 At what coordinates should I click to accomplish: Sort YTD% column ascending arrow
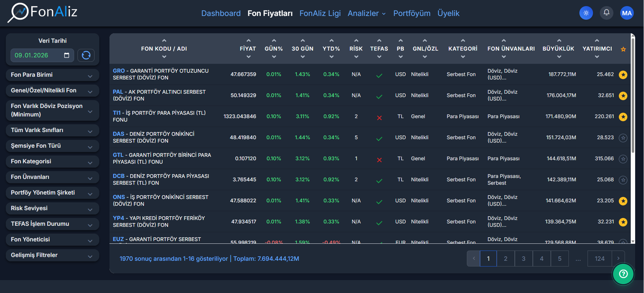click(332, 41)
